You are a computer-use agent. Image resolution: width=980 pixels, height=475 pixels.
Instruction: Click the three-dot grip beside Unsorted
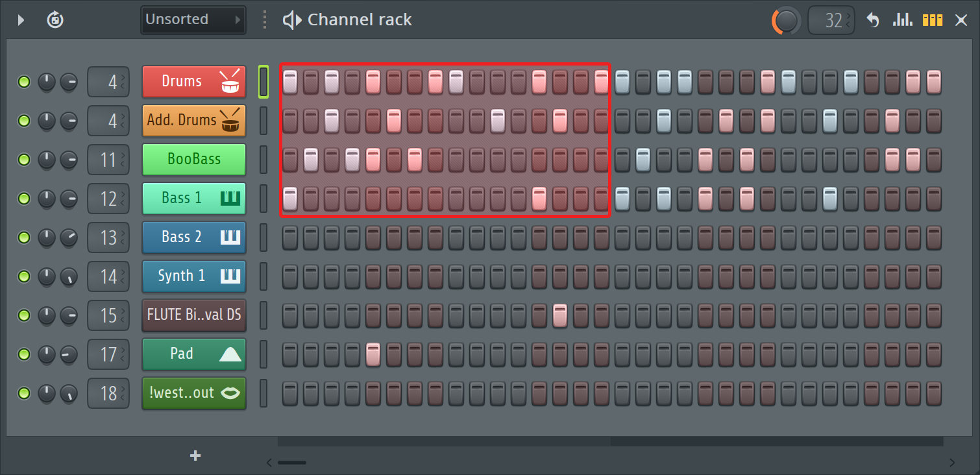pyautogui.click(x=264, y=20)
